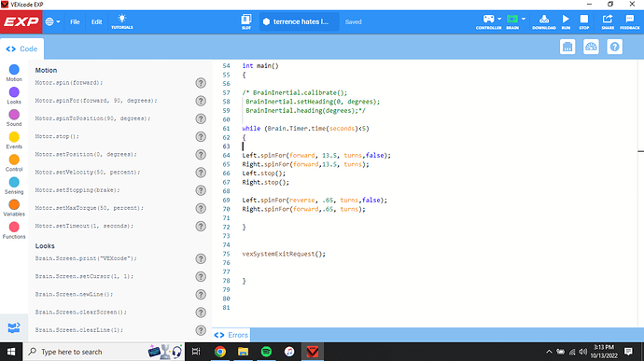Screen dimensions: 644x361
Task: Open the Edit menu
Action: point(96,21)
